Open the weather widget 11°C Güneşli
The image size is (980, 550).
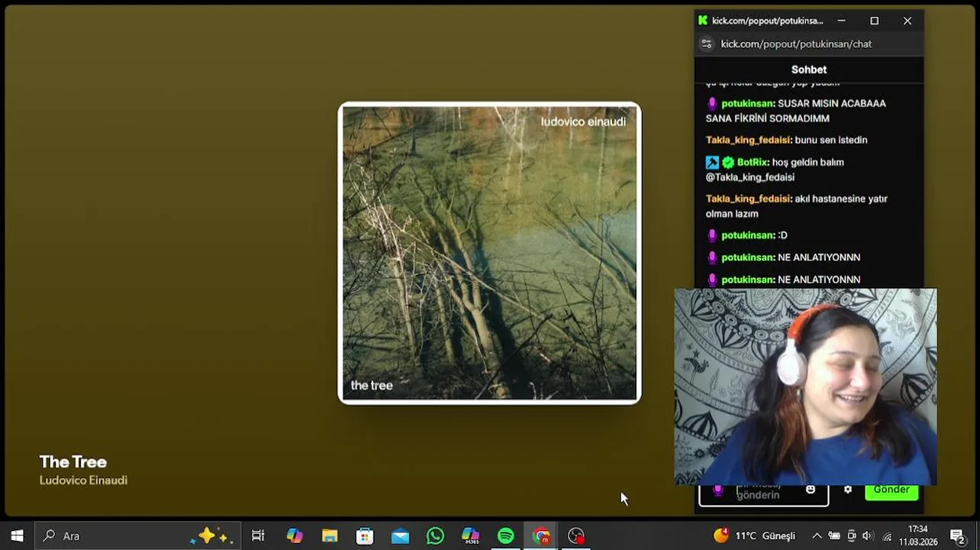[x=754, y=536]
